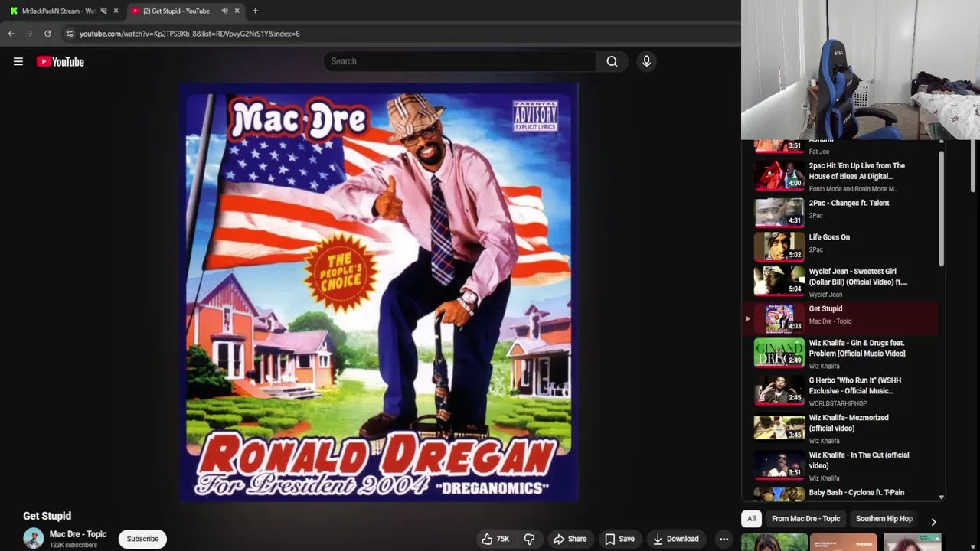
Task: Play Wiz Khalifa- Mezmorized video
Action: [x=841, y=429]
